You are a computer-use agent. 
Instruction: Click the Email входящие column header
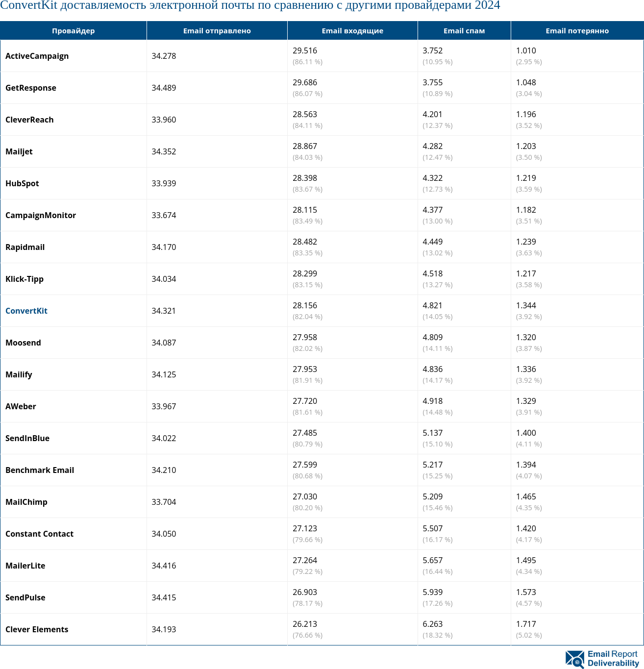(352, 31)
